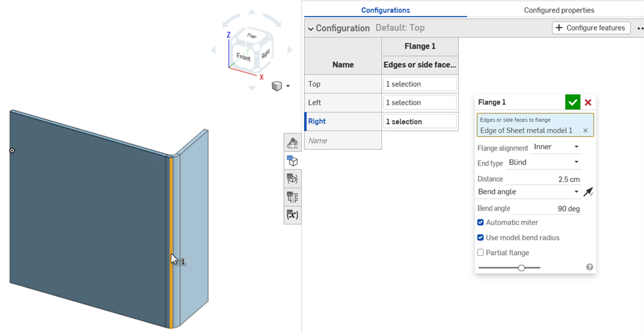The width and height of the screenshot is (644, 334).
Task: Click the Configuration panel cube icon
Action: click(292, 161)
